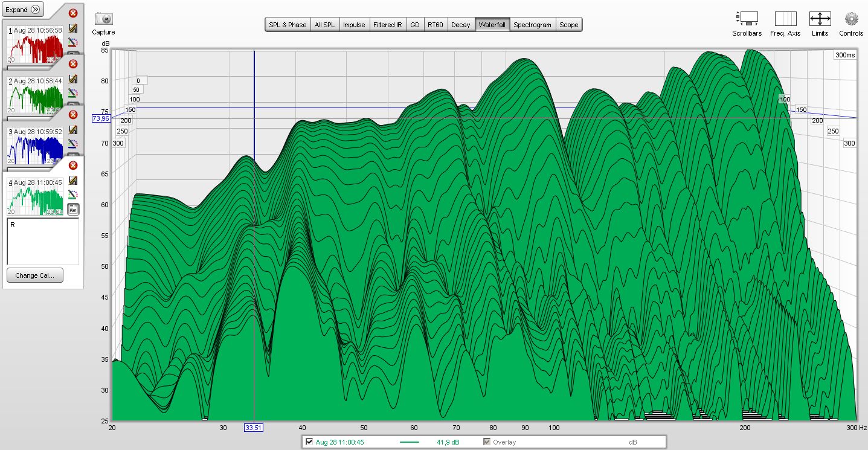The height and width of the screenshot is (450, 868).
Task: Click the Aug 28 11:00:45 legend label
Action: click(x=339, y=442)
